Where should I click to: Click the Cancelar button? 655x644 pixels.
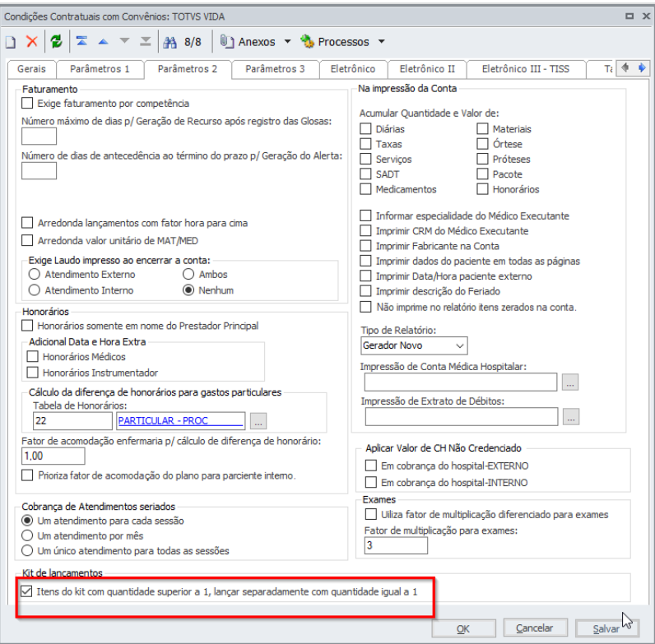click(x=535, y=628)
